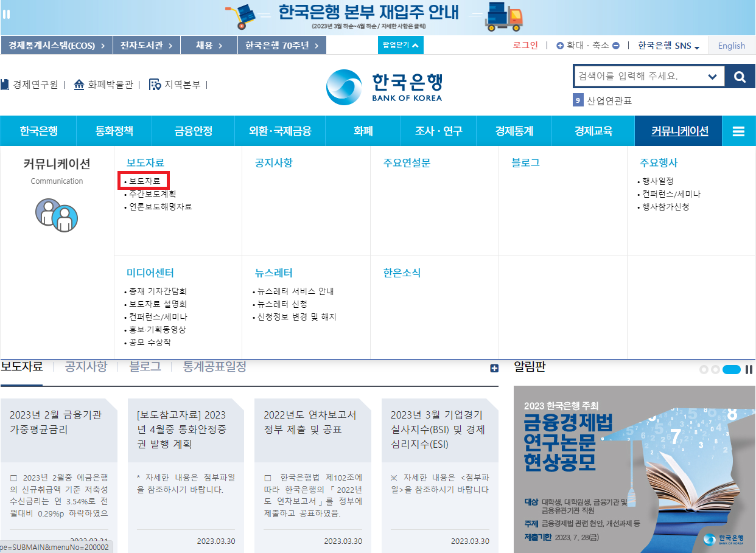Click the search magnifier button
The height and width of the screenshot is (553, 756).
pyautogui.click(x=740, y=77)
